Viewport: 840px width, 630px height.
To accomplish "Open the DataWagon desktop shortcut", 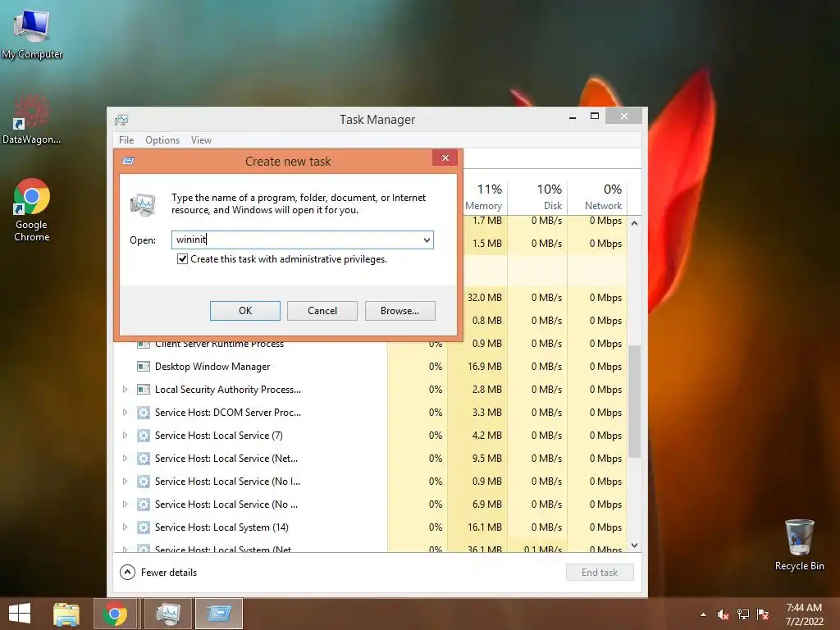I will point(32,119).
